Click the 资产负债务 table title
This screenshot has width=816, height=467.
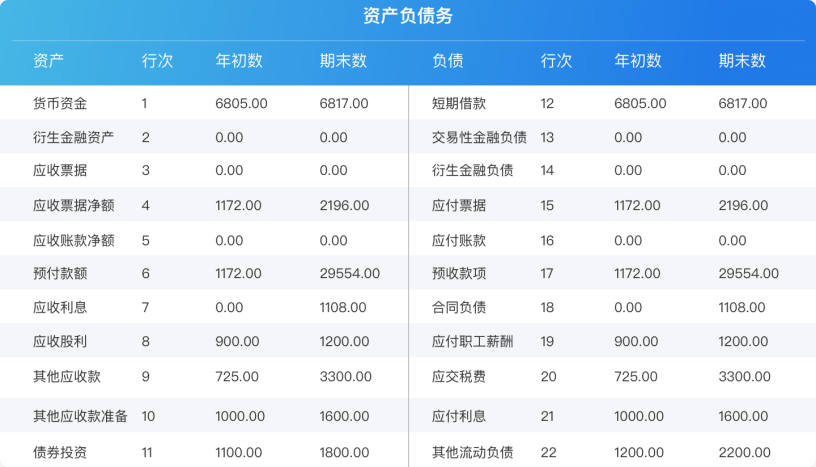pyautogui.click(x=408, y=16)
